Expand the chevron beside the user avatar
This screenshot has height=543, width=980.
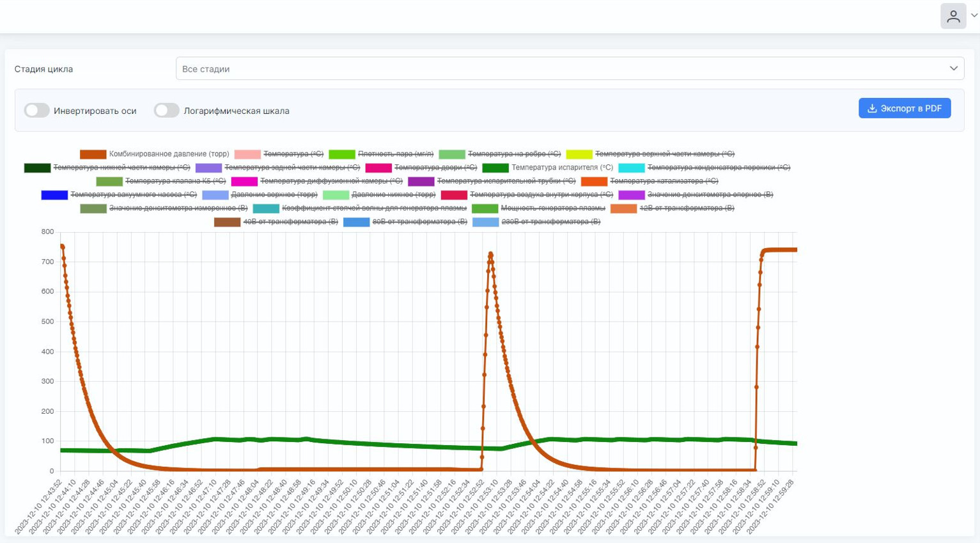pyautogui.click(x=974, y=16)
